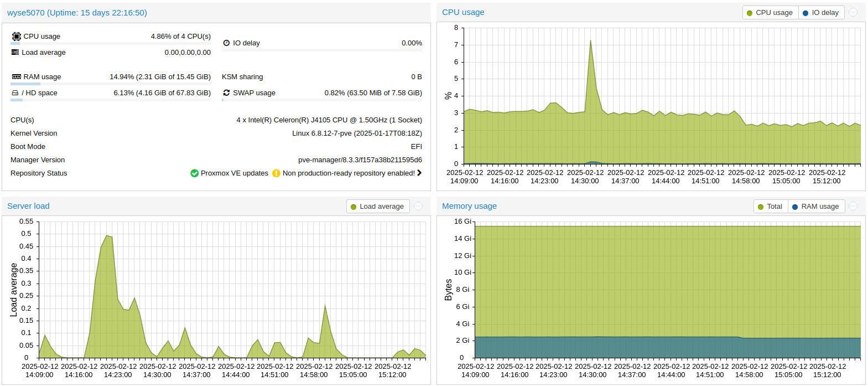This screenshot has height=386, width=868.
Task: Reset zoom on the CPU usage chart
Action: (853, 12)
